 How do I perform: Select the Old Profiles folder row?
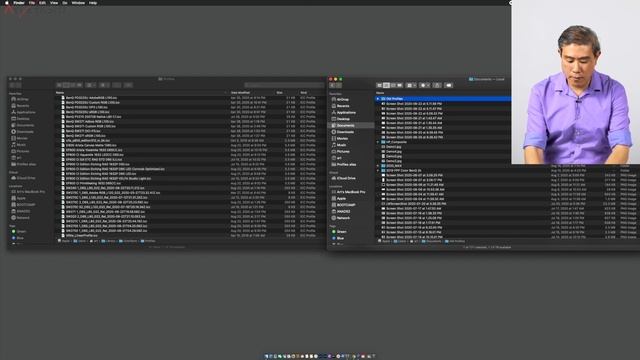[443, 99]
